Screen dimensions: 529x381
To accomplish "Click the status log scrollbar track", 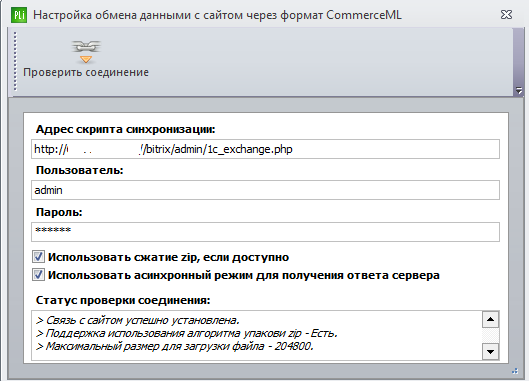I will [490, 335].
